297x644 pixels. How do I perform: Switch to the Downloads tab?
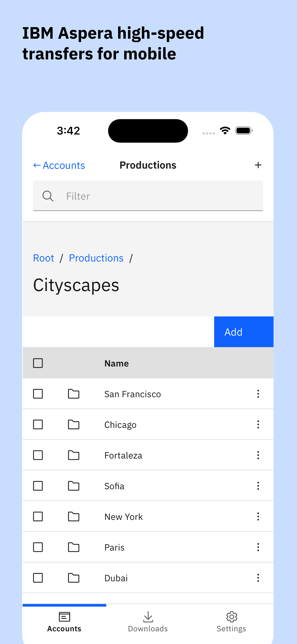[x=148, y=622]
